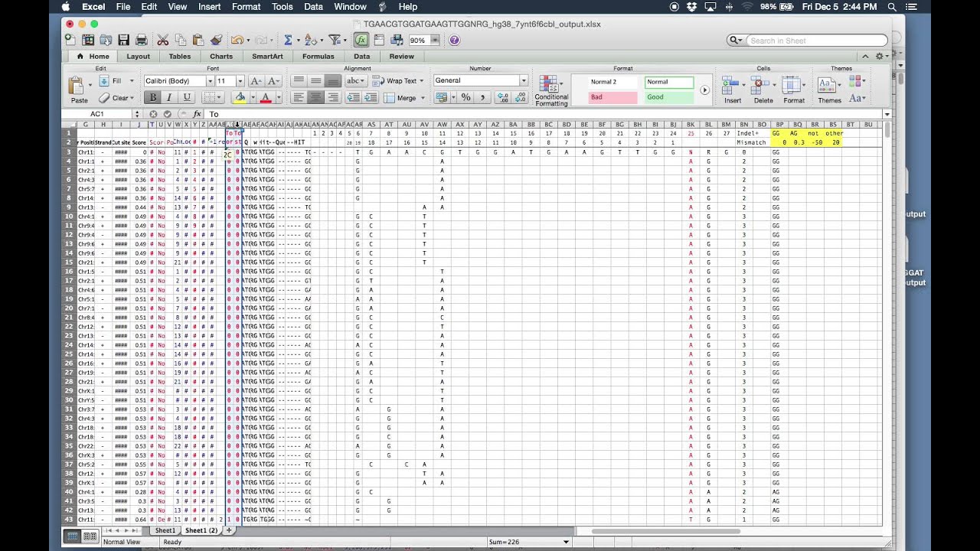Copy selection using the Copy icon
The height and width of the screenshot is (551, 980).
[x=181, y=40]
